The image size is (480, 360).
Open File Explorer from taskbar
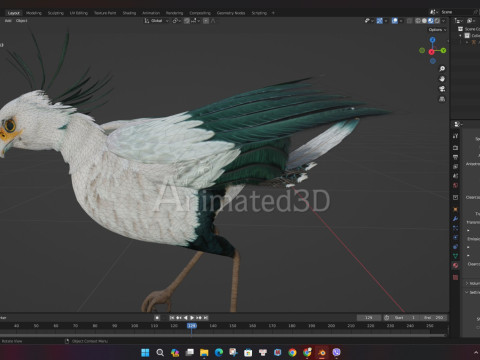pos(204,352)
